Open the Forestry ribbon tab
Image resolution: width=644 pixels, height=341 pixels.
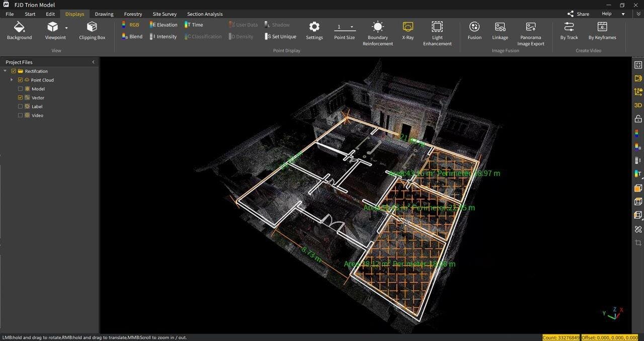click(133, 14)
